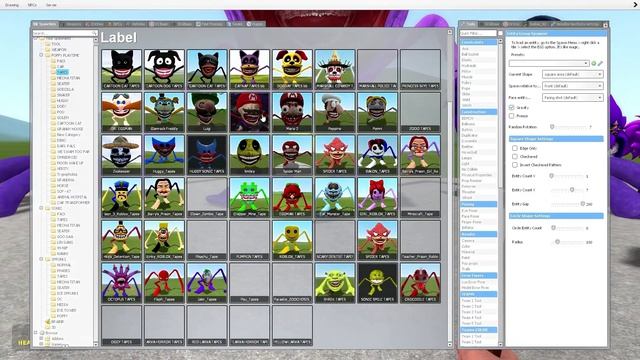The height and width of the screenshot is (360, 640).
Task: Click the DOGDAY TAPES spawn icon
Action: point(292,69)
